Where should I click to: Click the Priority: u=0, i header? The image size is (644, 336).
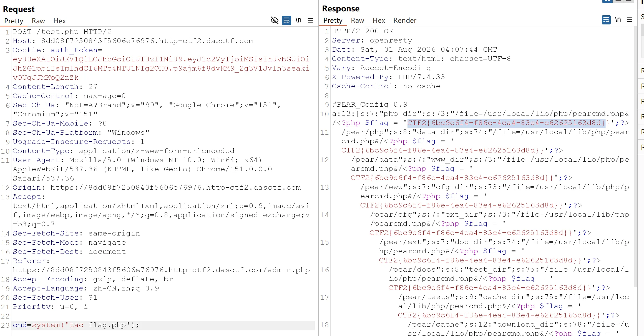[x=50, y=307]
